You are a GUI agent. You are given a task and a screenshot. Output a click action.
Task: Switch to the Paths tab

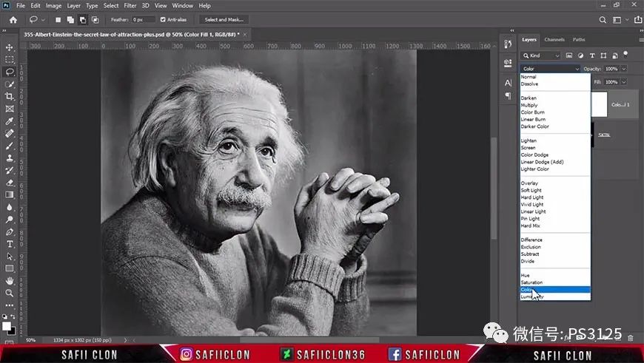[579, 39]
